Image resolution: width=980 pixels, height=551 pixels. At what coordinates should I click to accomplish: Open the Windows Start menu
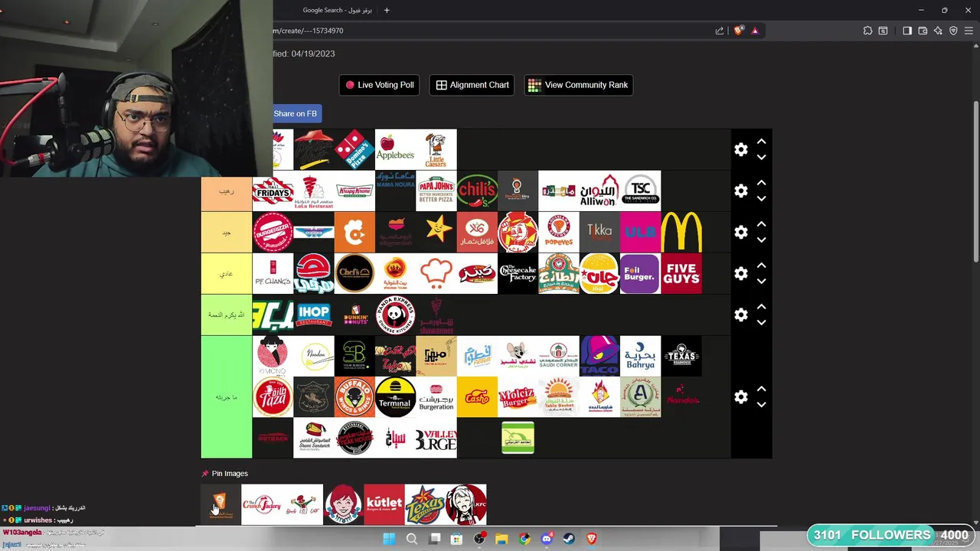click(389, 539)
